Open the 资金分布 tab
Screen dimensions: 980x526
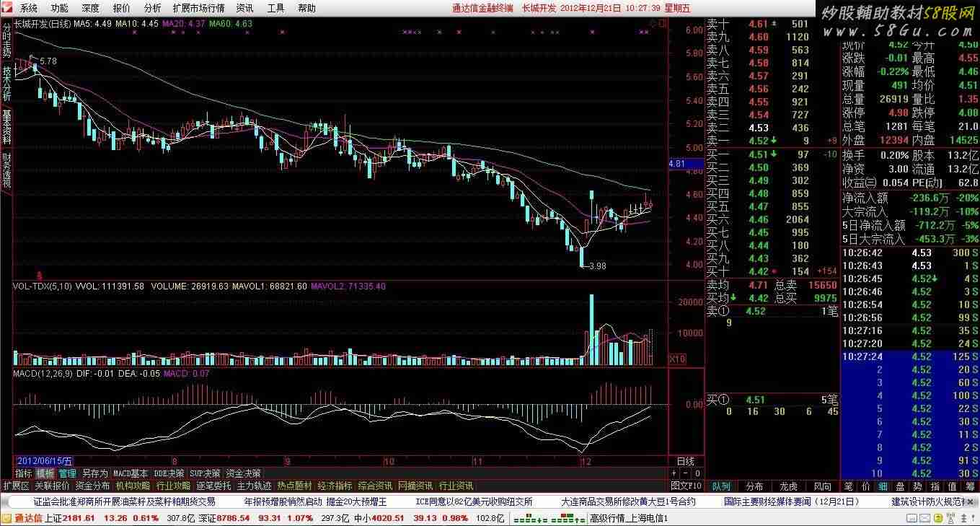click(92, 486)
